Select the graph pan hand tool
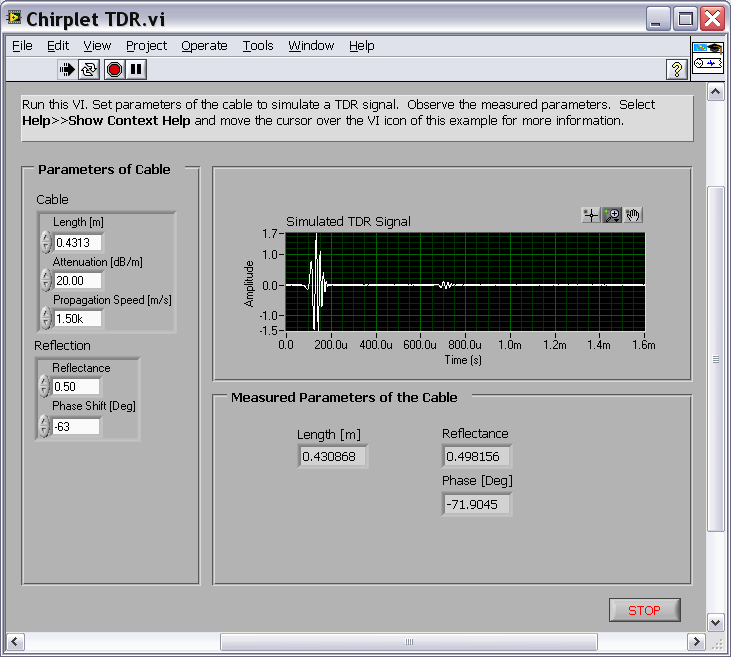This screenshot has height=657, width=731. coord(633,215)
